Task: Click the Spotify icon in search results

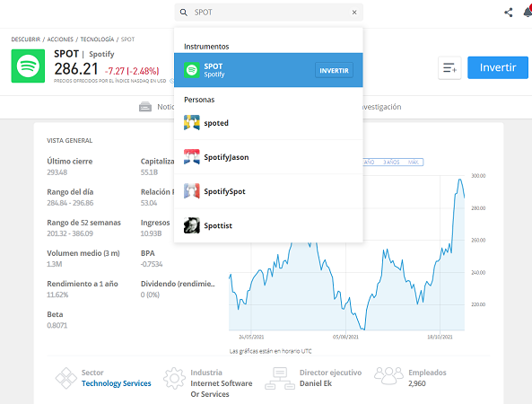Action: pos(192,70)
